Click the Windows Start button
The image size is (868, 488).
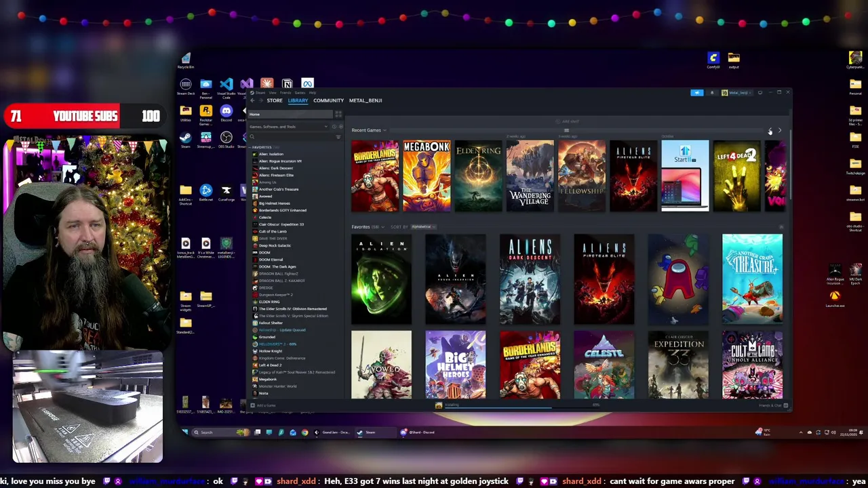pos(185,432)
